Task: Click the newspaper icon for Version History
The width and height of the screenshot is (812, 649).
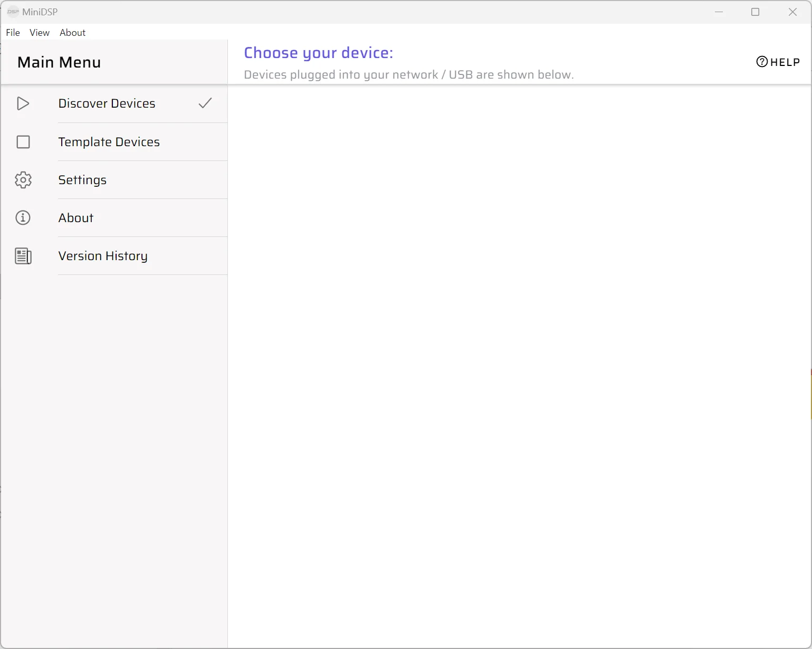Action: pos(23,256)
